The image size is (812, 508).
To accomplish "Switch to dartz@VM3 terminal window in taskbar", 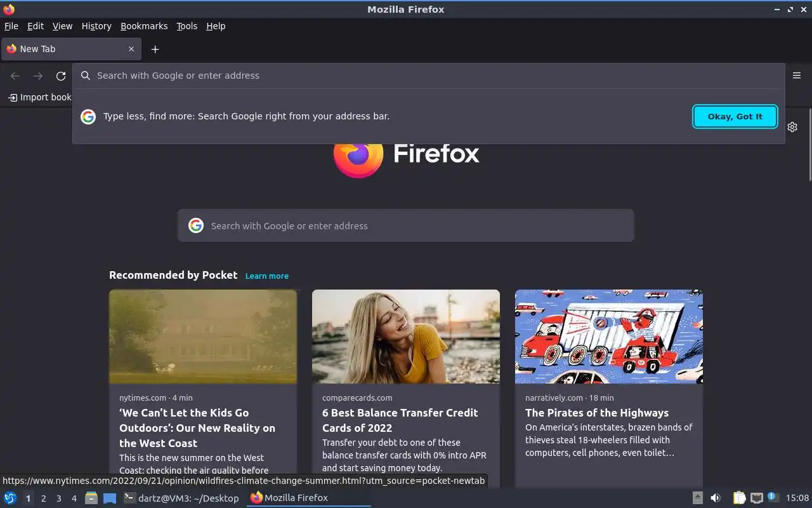I will (182, 498).
